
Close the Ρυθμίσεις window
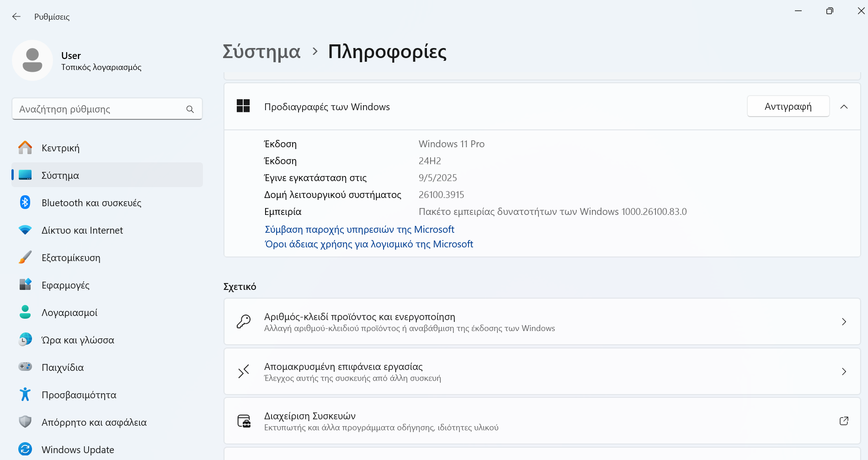pos(861,11)
